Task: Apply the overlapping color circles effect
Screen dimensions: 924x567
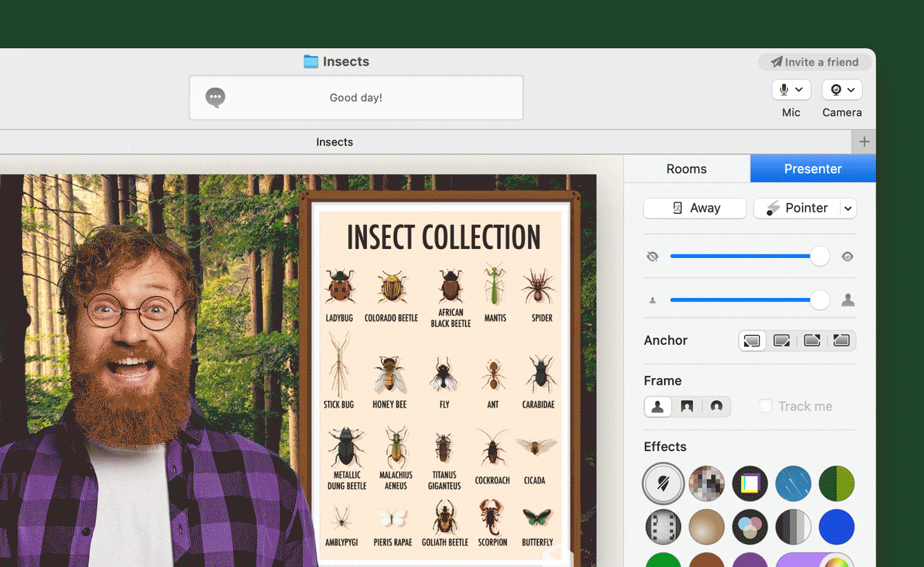Action: [x=750, y=527]
